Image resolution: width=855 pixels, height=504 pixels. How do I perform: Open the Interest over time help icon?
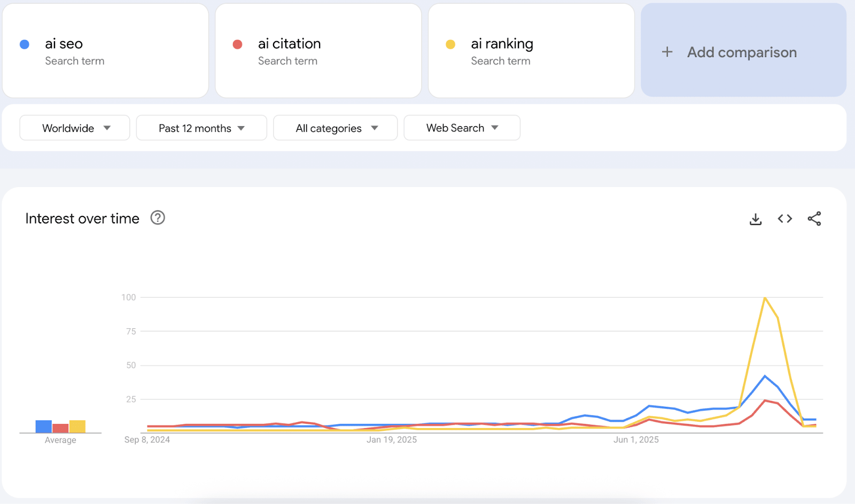coord(158,218)
